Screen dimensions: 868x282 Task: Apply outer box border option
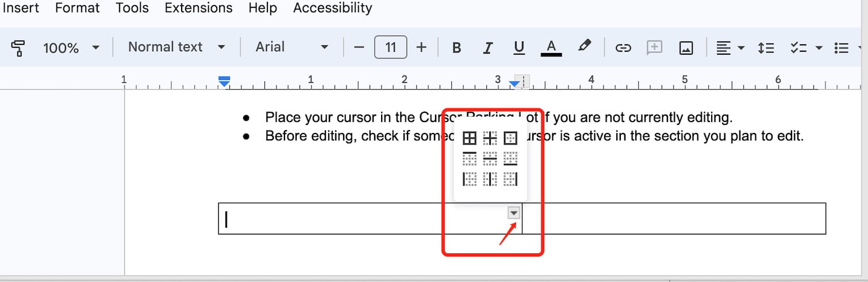510,138
